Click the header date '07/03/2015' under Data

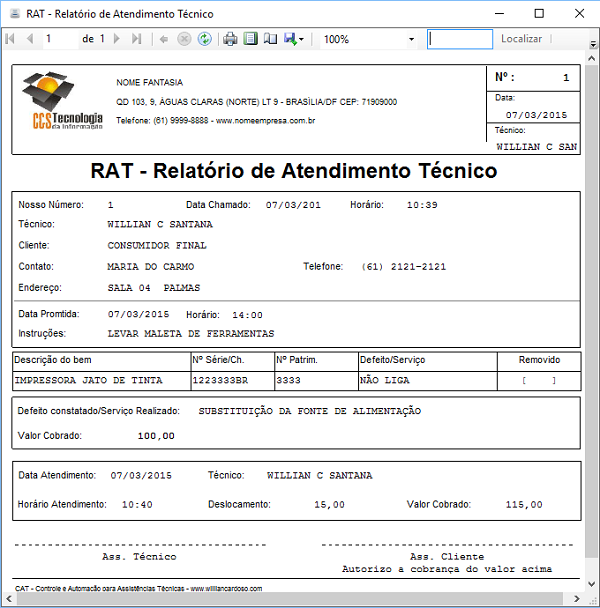point(536,115)
